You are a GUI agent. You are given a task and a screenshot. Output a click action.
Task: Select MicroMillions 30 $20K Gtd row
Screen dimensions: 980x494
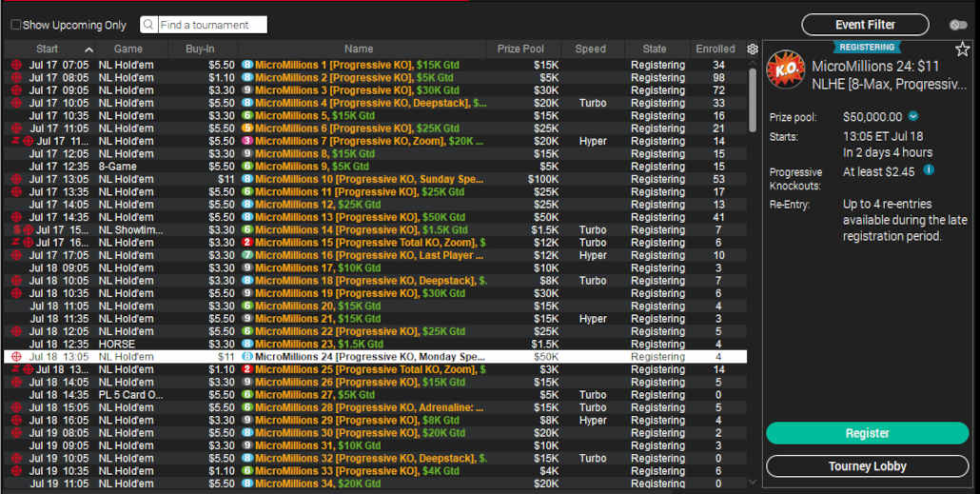pyautogui.click(x=375, y=433)
